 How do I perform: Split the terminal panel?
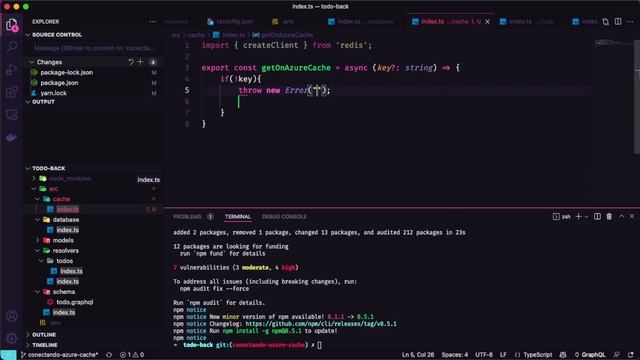click(597, 216)
